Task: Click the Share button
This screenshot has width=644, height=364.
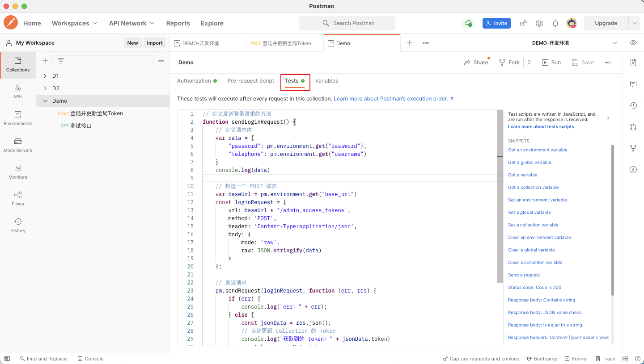Action: (x=476, y=63)
